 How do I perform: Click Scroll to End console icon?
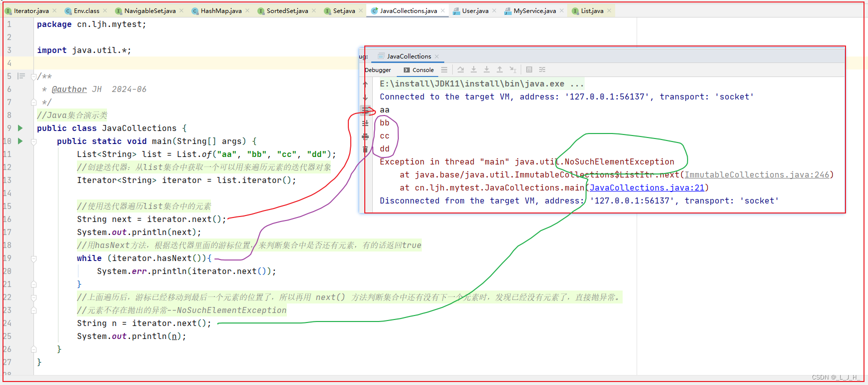tap(365, 123)
